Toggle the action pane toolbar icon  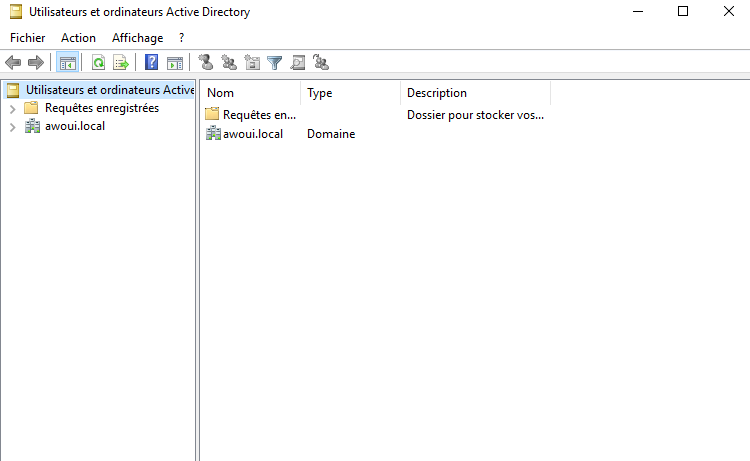(175, 63)
